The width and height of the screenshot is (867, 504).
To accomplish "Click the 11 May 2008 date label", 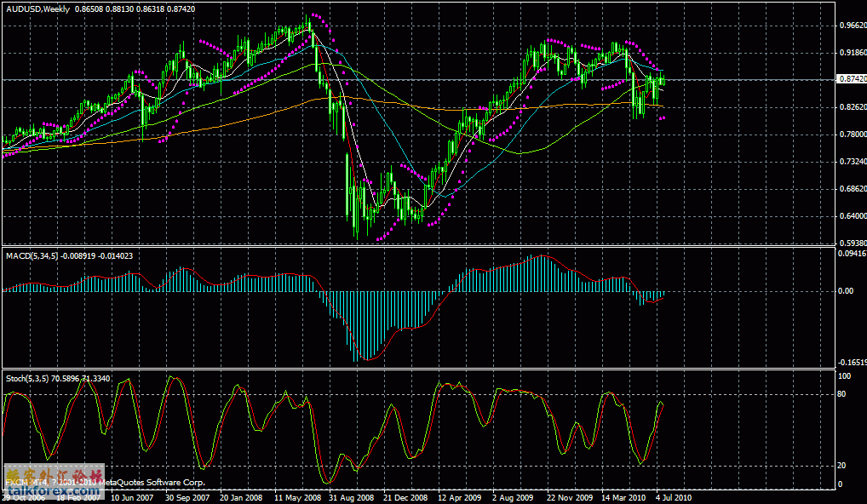I will point(296,497).
